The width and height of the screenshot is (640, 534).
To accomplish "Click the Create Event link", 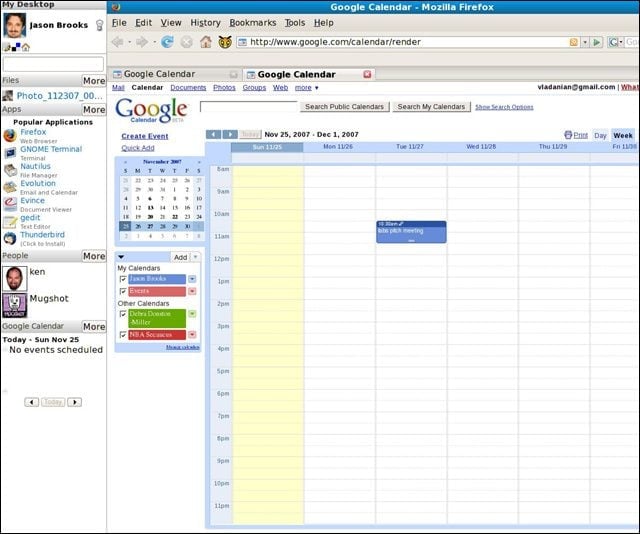I will click(x=144, y=136).
